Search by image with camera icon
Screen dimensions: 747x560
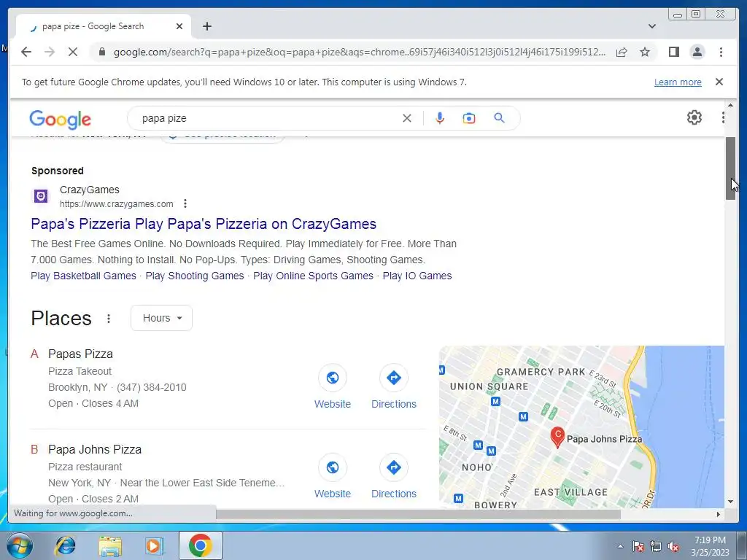point(469,118)
